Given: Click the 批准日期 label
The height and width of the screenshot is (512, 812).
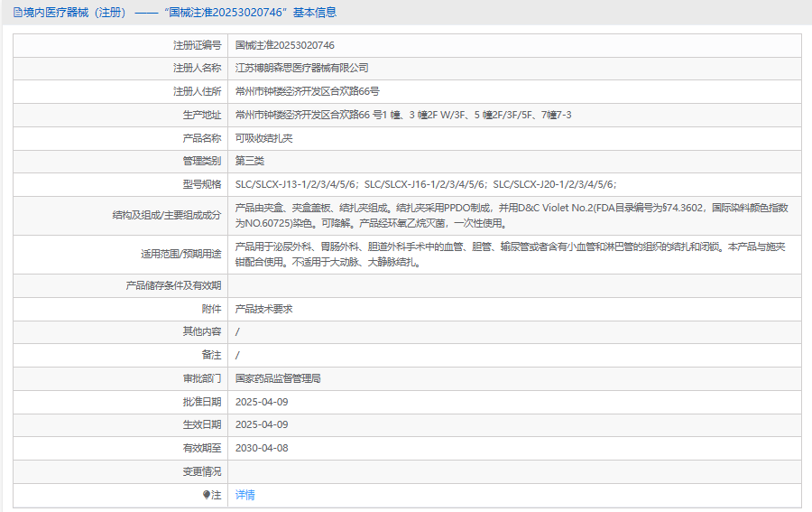Looking at the screenshot, I should (x=202, y=402).
